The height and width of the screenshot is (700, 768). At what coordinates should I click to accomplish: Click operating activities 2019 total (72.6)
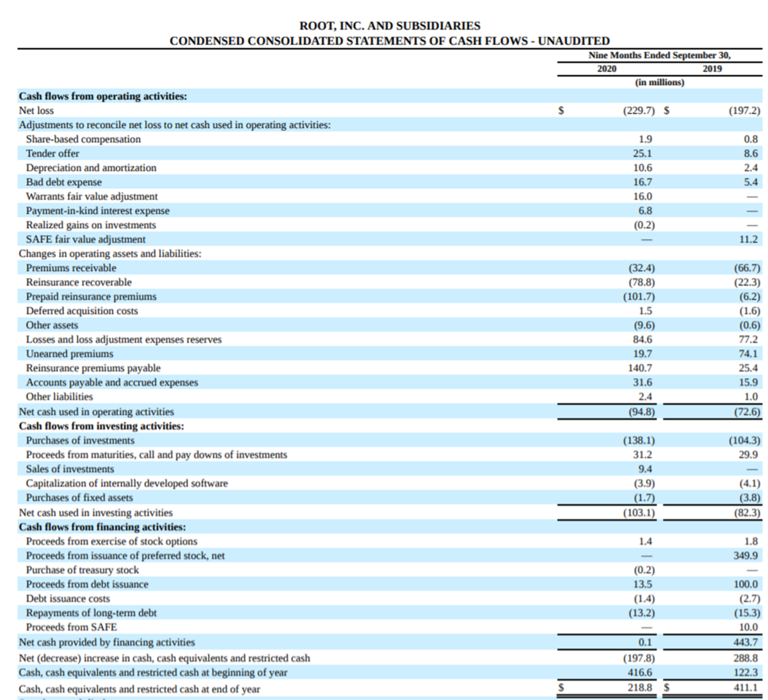coord(748,411)
